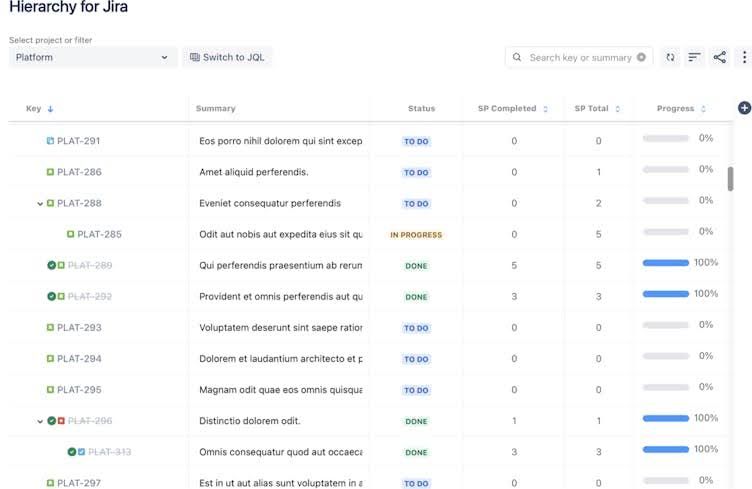Add a column with plus icon
Screen dimensions: 752x489
coord(744,108)
